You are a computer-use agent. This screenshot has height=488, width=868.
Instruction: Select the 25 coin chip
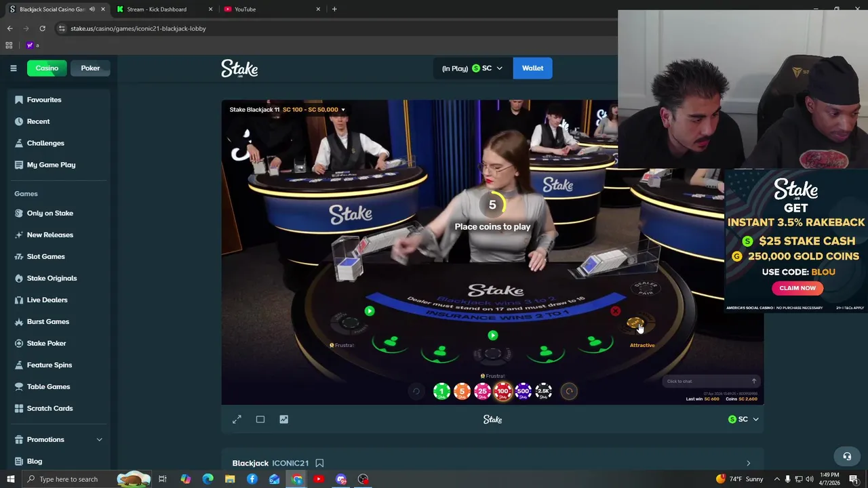click(x=482, y=391)
